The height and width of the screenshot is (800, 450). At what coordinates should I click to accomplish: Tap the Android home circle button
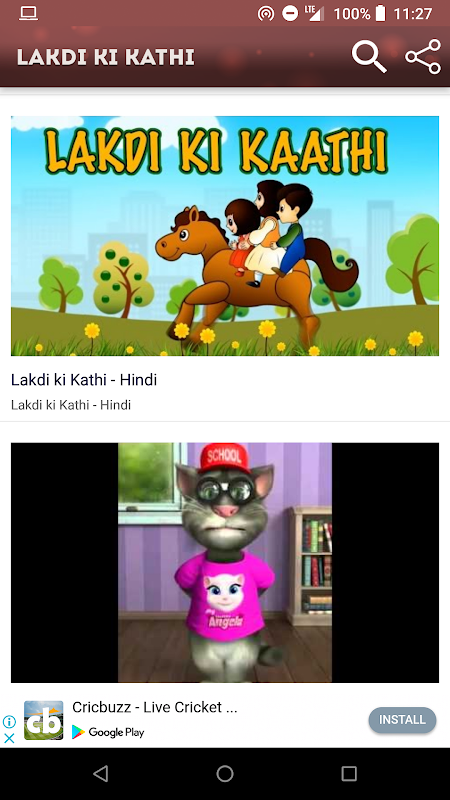point(224,774)
